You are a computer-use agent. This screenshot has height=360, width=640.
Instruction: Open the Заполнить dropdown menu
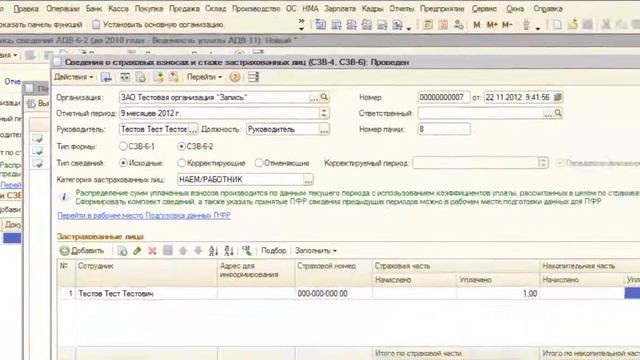(x=316, y=251)
